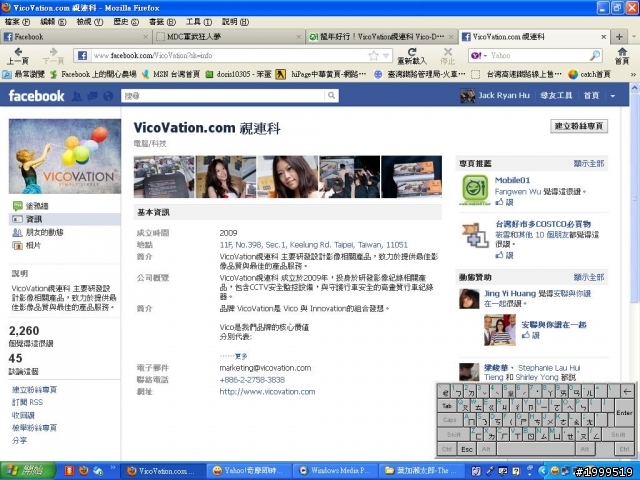Click Jack Ryan Hu profile picture

point(468,96)
